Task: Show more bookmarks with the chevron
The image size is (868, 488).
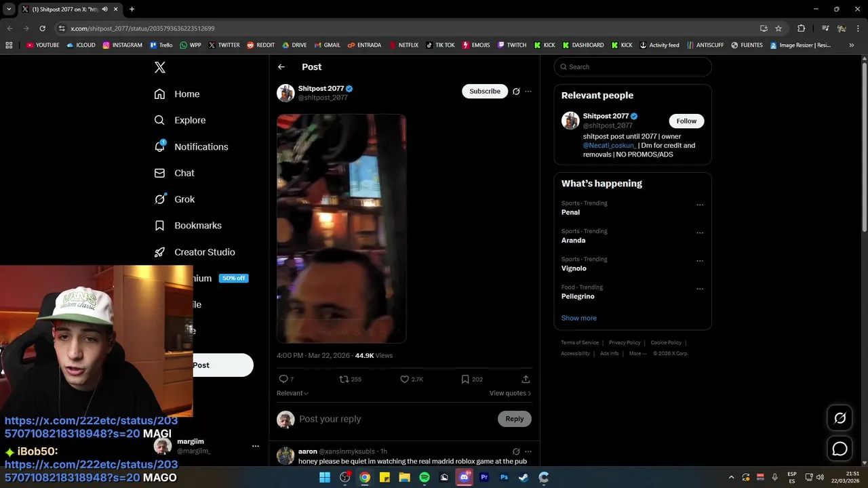Action: coord(851,45)
